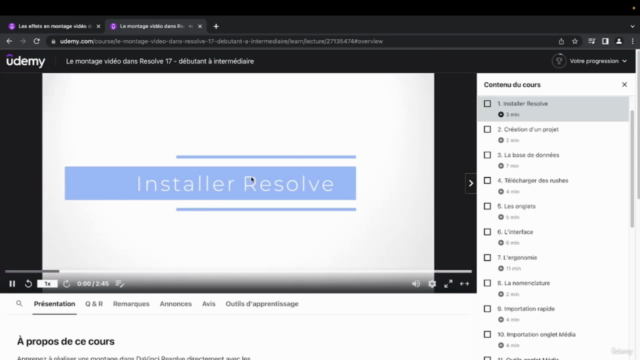The height and width of the screenshot is (360, 640).
Task: Switch to Outils d'apprentissage tab
Action: (x=262, y=304)
